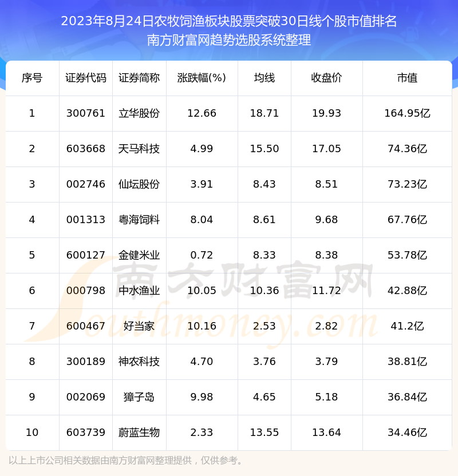Click the 0.72 change percentage cell
The image size is (458, 476).
point(202,255)
